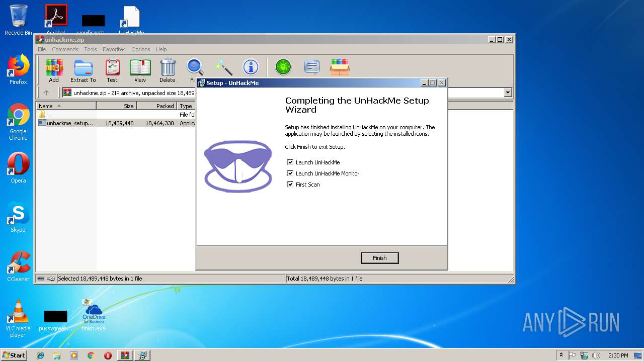This screenshot has height=362, width=644.
Task: Select the OneDrive finish.exe desktop icon
Action: (x=94, y=315)
